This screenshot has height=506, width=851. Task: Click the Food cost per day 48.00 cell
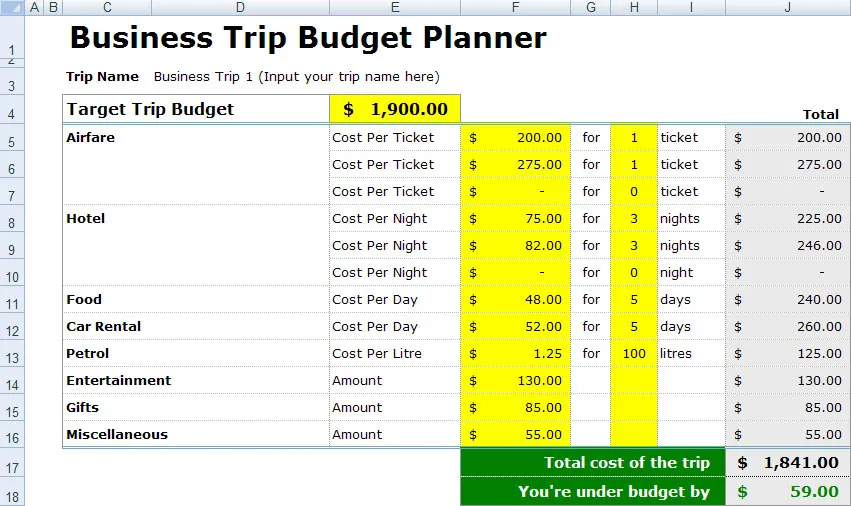point(515,299)
